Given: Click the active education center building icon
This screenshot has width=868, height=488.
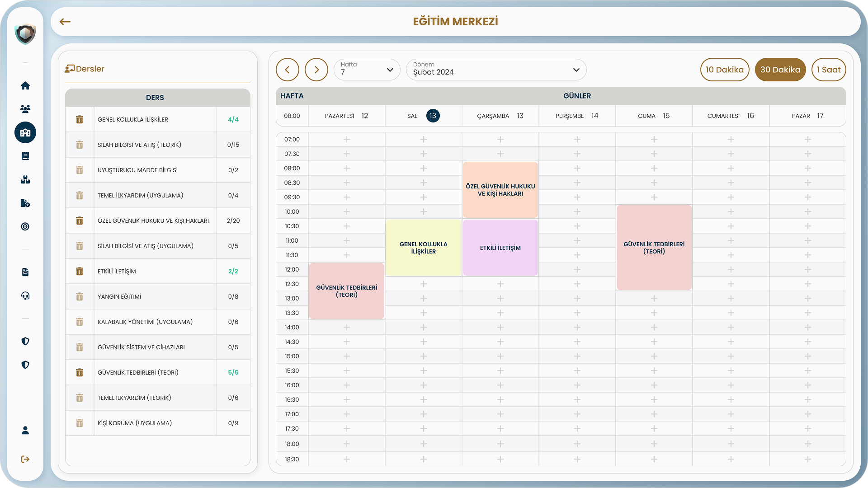Looking at the screenshot, I should (x=25, y=132).
